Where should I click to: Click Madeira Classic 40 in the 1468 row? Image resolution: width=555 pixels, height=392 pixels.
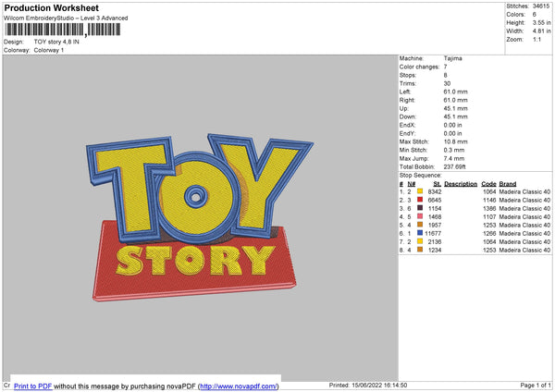[x=524, y=216]
